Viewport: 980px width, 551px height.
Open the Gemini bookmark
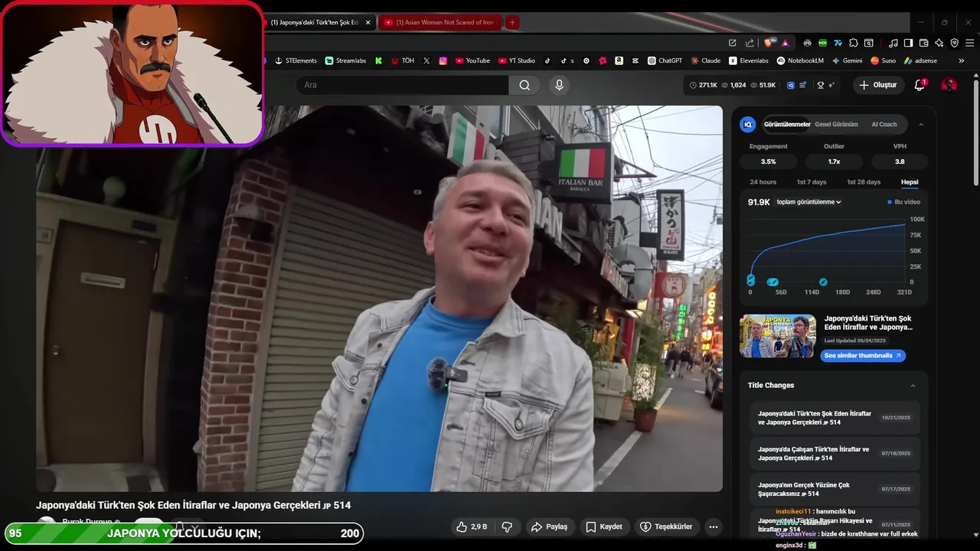pyautogui.click(x=847, y=60)
